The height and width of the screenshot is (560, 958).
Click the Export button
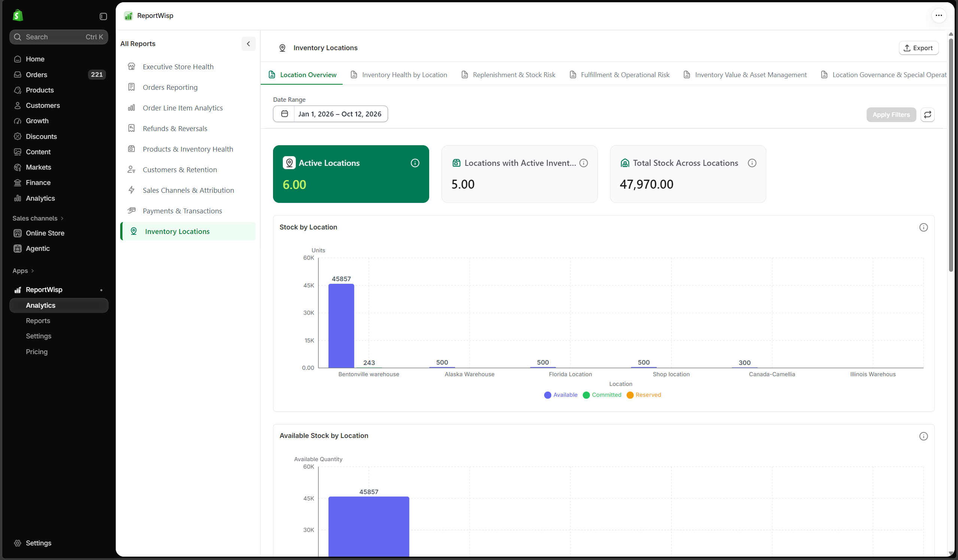click(918, 48)
